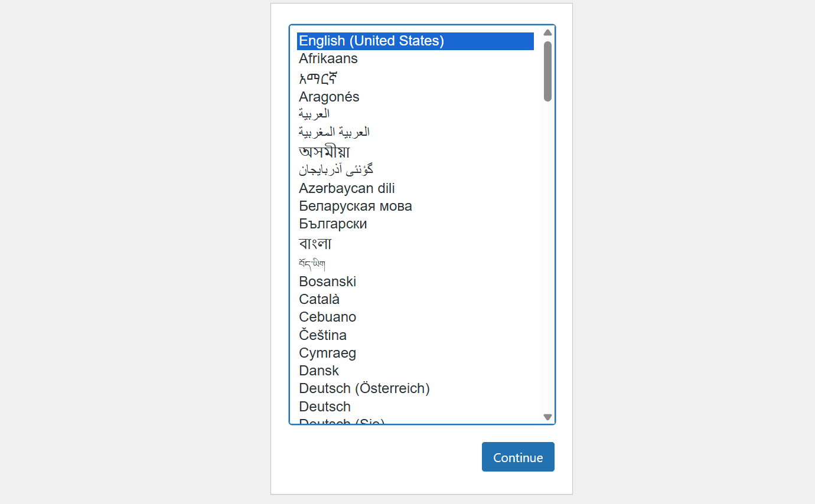Image resolution: width=815 pixels, height=504 pixels.
Task: Click the language list scrollbar thumb
Action: click(x=547, y=71)
